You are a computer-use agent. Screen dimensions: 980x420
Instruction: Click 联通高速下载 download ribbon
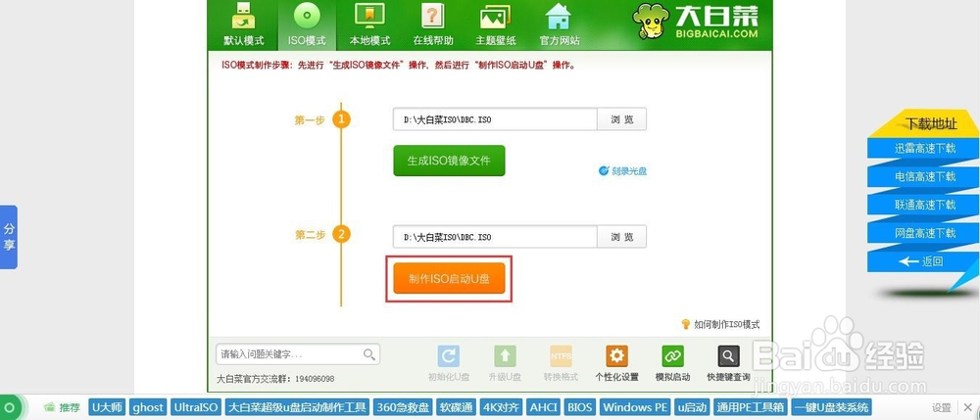(x=924, y=205)
